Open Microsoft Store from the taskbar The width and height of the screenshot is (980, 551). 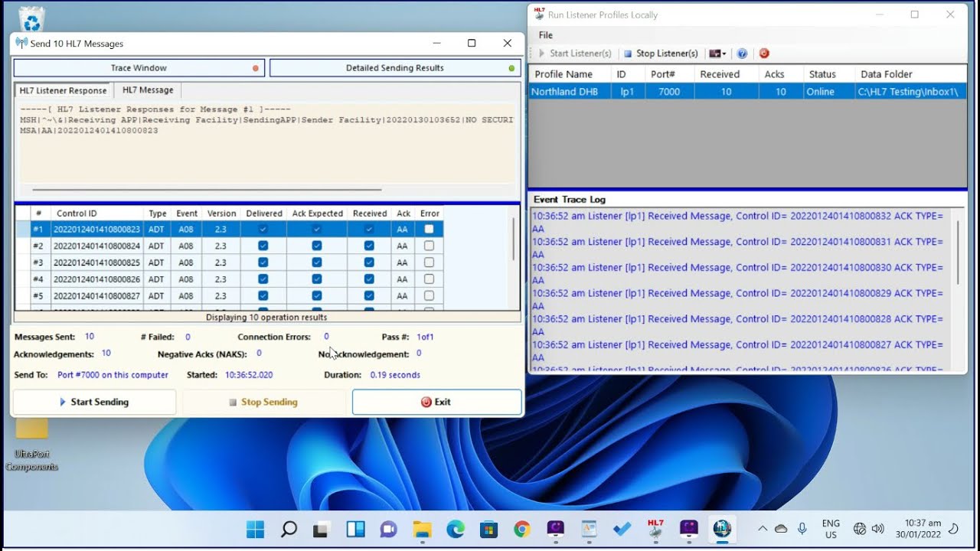coord(488,529)
